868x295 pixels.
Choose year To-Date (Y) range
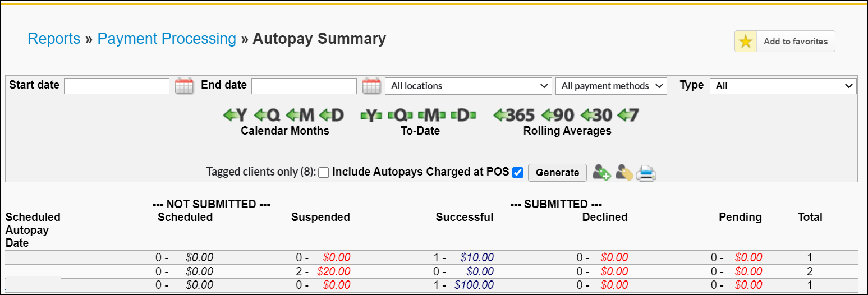[371, 115]
